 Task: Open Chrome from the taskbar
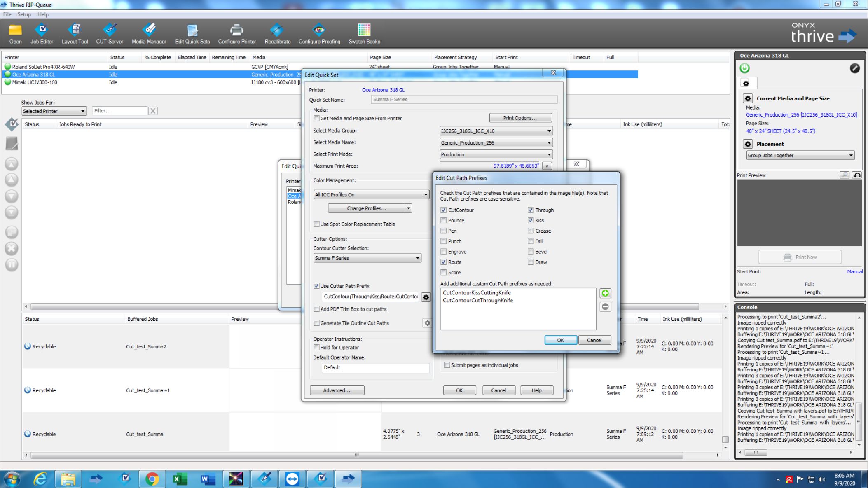(x=152, y=479)
